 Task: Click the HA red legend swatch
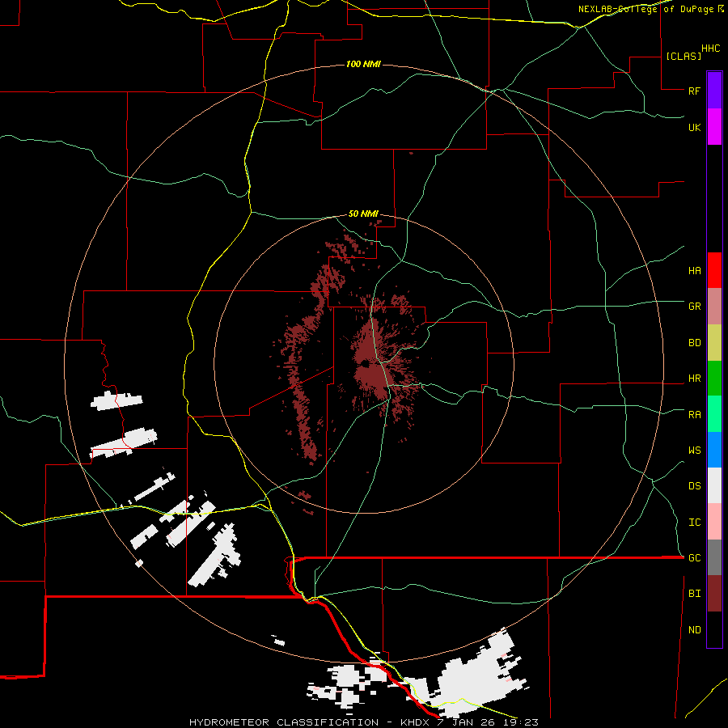pos(714,270)
